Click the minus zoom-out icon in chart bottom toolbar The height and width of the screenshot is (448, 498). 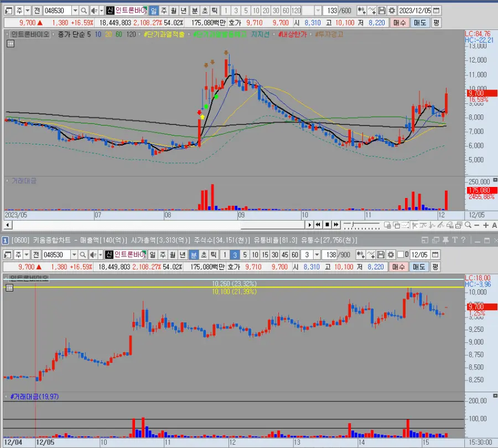coord(477,225)
